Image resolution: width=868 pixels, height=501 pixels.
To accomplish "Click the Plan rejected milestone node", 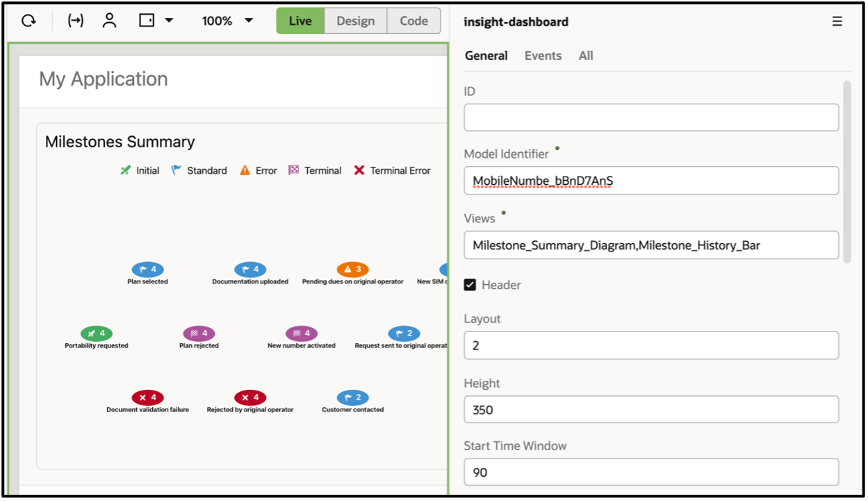I will [x=199, y=334].
